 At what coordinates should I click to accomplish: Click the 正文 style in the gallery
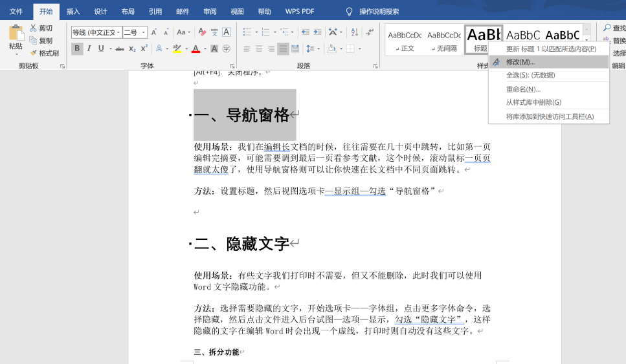[405, 40]
